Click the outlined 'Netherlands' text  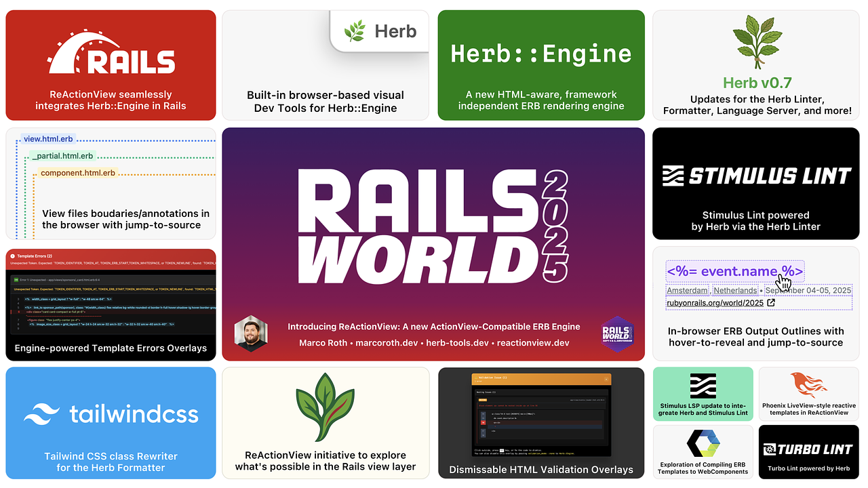point(735,290)
